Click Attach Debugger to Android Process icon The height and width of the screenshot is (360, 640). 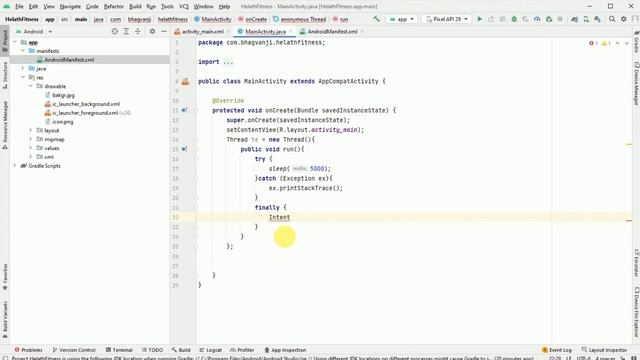click(x=549, y=19)
